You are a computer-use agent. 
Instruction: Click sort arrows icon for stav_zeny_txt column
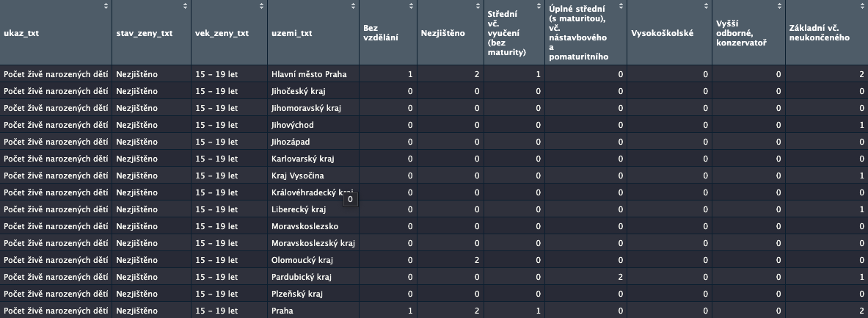[185, 6]
